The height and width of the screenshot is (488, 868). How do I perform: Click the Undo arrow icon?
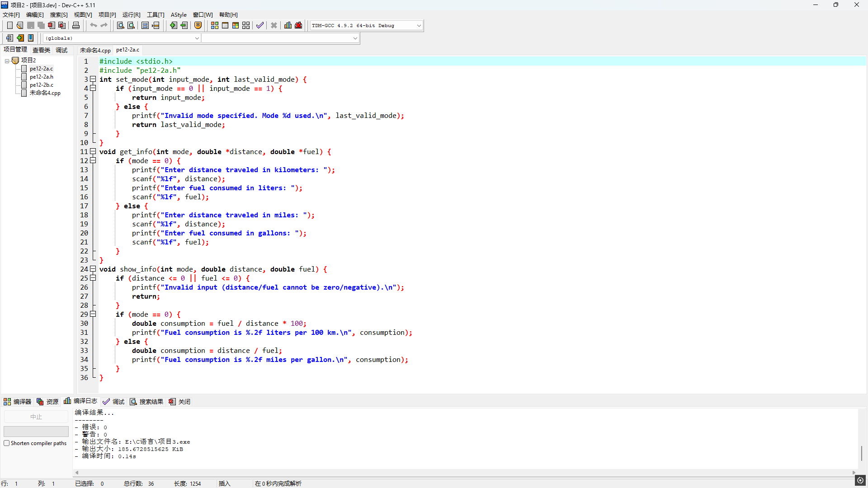coord(93,25)
